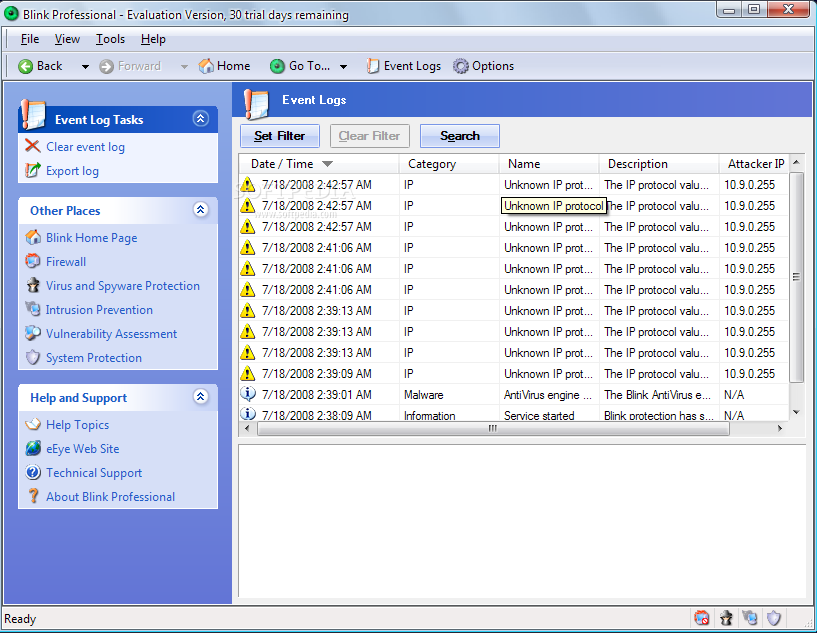Click the green Back arrow icon
The image size is (817, 633).
[25, 67]
